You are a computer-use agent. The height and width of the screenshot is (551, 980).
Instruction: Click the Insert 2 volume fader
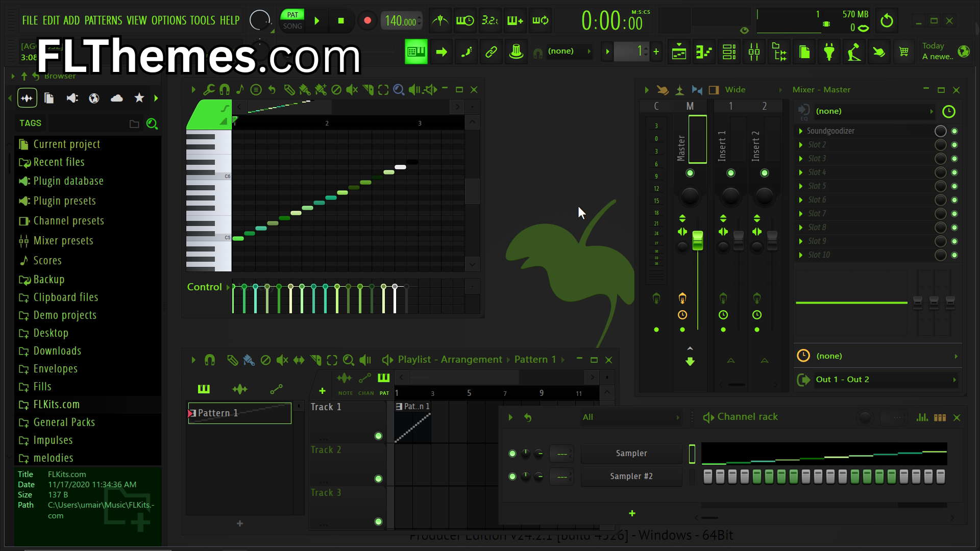(772, 241)
